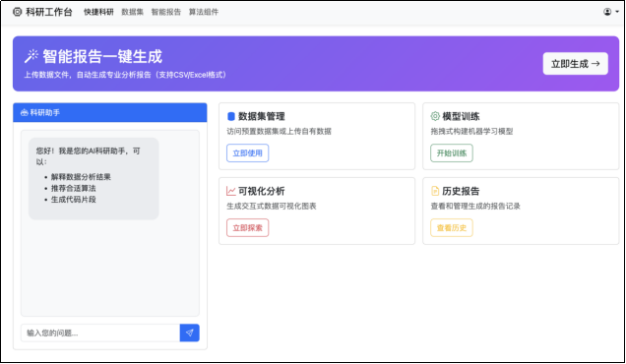626x364 pixels.
Task: Click the assistant greeting 您好！我是您的AI科研助手
Action: (x=89, y=156)
